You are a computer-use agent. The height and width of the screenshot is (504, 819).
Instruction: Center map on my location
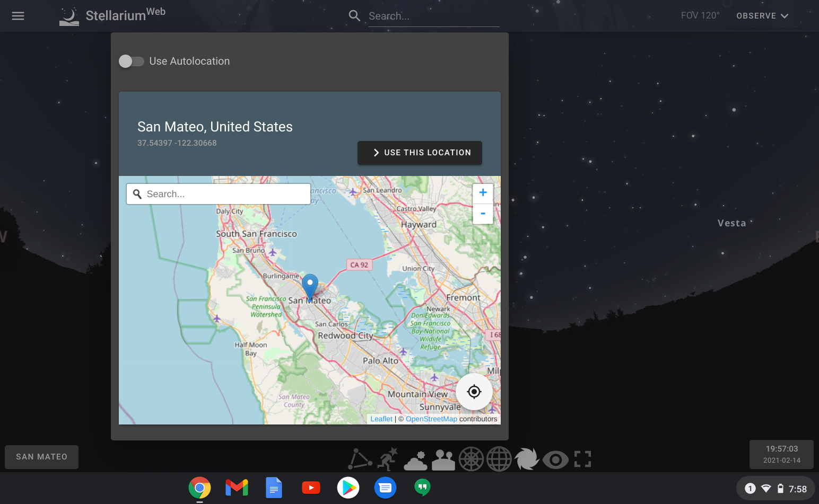474,392
